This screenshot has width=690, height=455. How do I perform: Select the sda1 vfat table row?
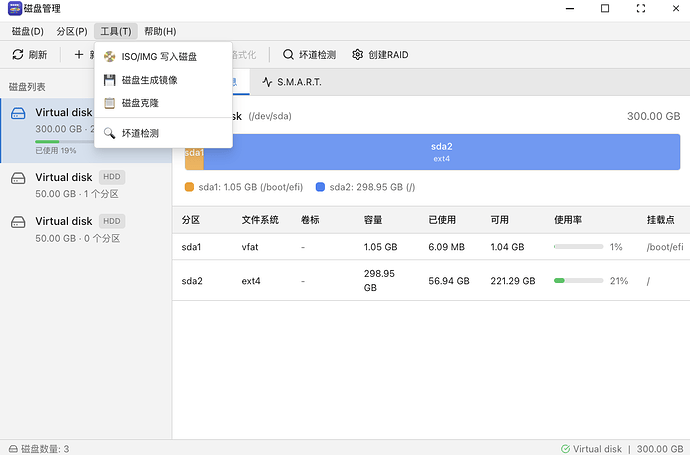[x=430, y=247]
